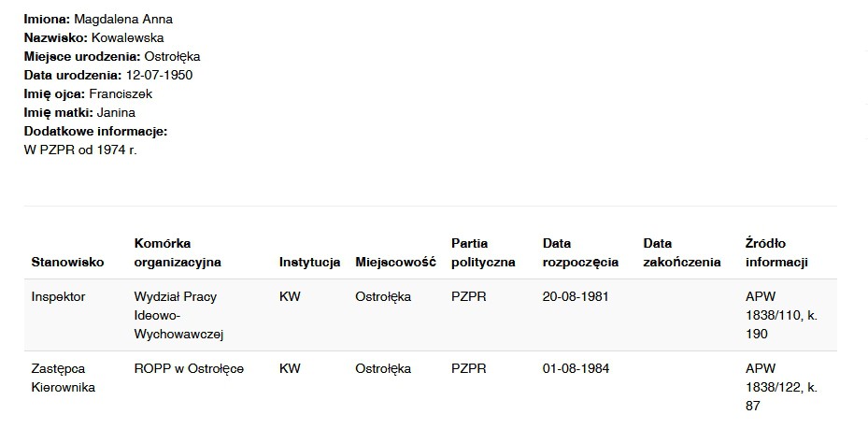Select the Instytucja column header
This screenshot has height=443, width=868.
point(309,263)
